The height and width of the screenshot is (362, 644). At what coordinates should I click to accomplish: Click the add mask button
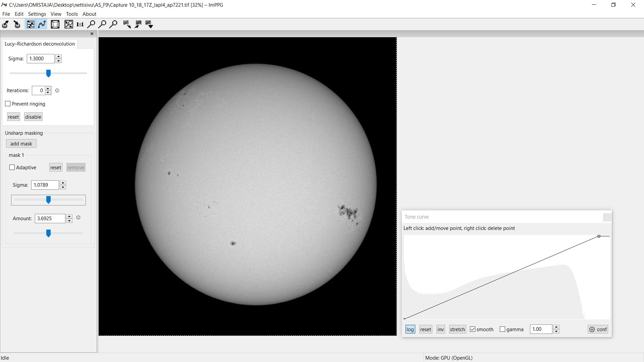[21, 143]
